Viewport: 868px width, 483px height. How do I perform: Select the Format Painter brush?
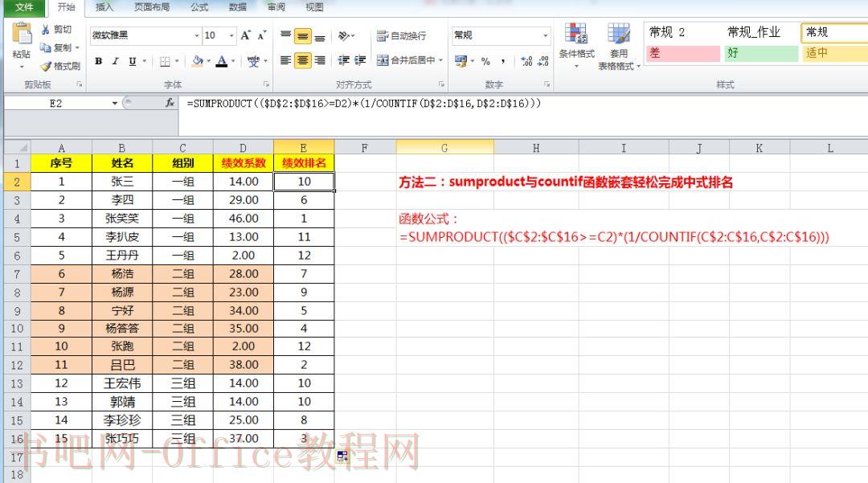[x=46, y=66]
